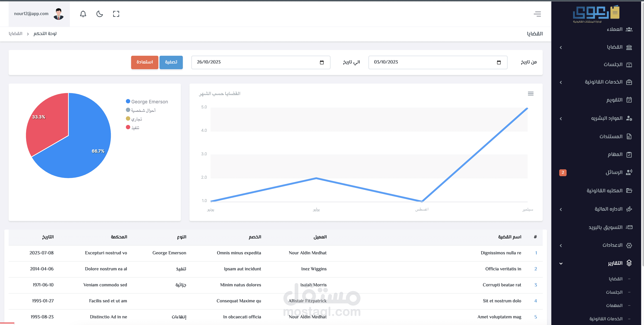Open calendar picker in from-date field
Viewport: 644px width, 325px height.
pos(499,62)
